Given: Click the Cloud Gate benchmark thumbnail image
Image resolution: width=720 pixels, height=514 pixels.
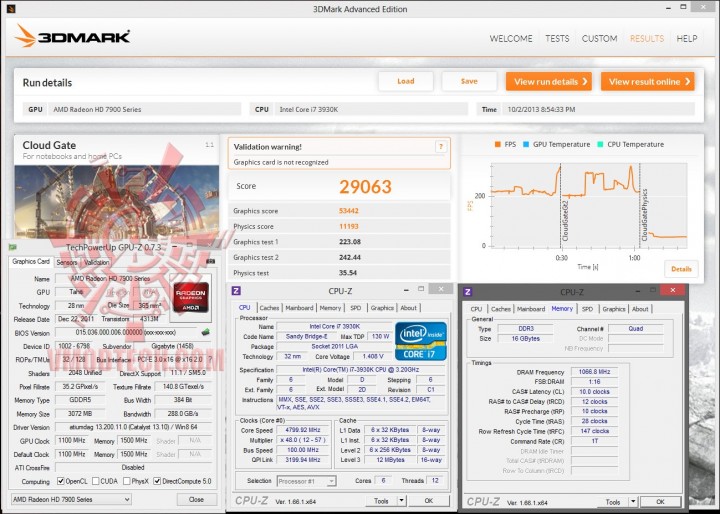Looking at the screenshot, I should click(117, 202).
